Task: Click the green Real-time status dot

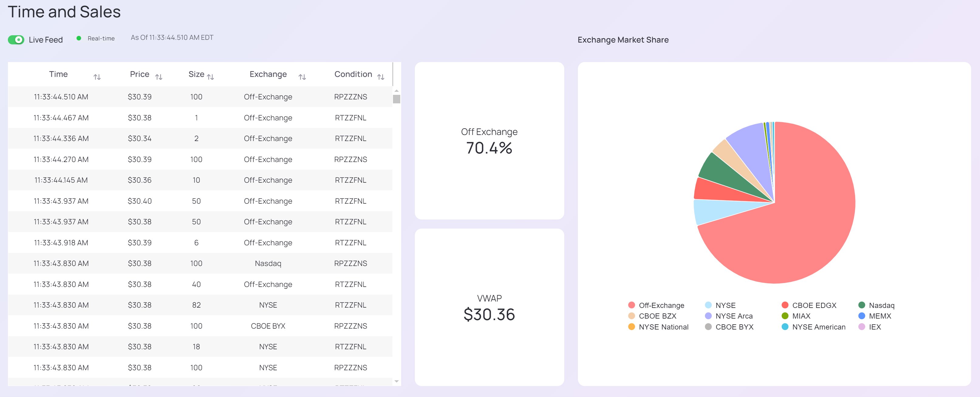Action: 79,38
